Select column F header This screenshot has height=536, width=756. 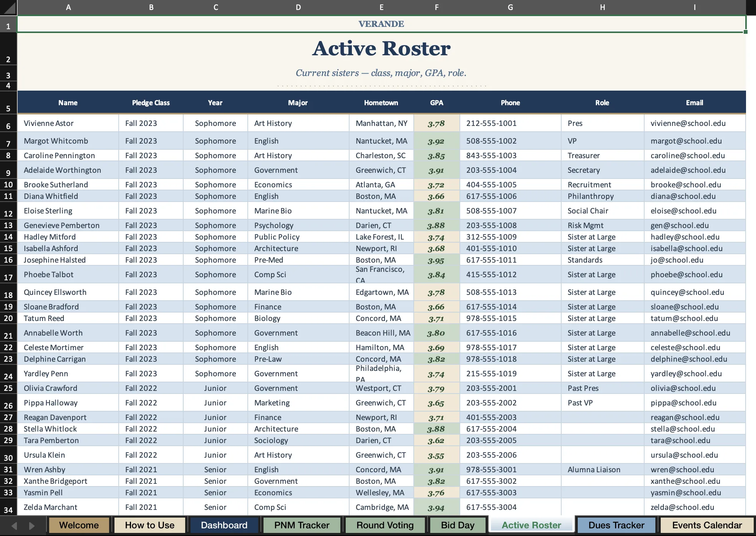pos(437,7)
